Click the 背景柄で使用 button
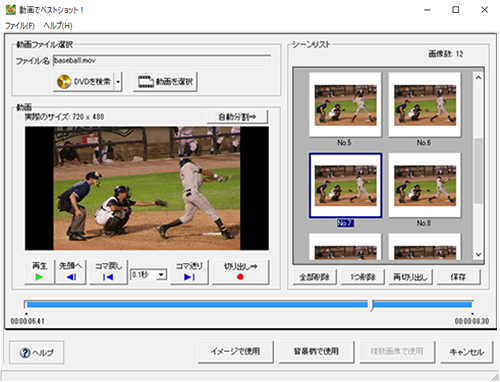 [x=316, y=351]
